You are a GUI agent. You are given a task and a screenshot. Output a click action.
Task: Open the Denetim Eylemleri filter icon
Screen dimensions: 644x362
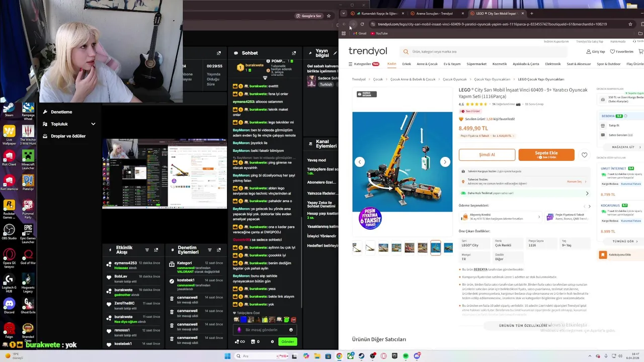tap(209, 250)
